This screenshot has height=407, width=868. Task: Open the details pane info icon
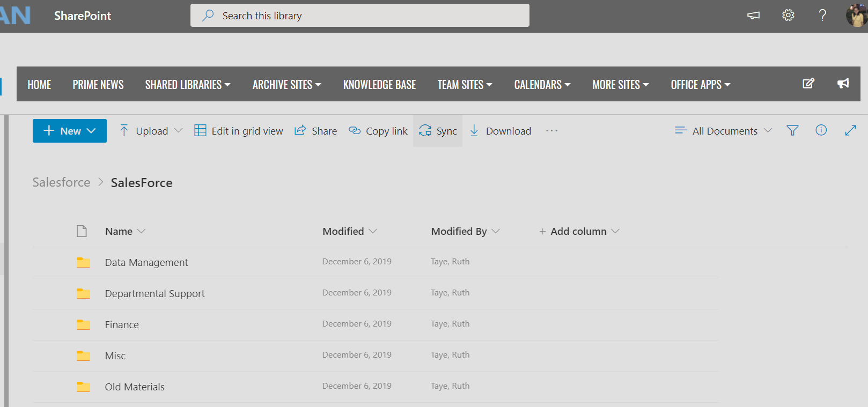point(821,130)
